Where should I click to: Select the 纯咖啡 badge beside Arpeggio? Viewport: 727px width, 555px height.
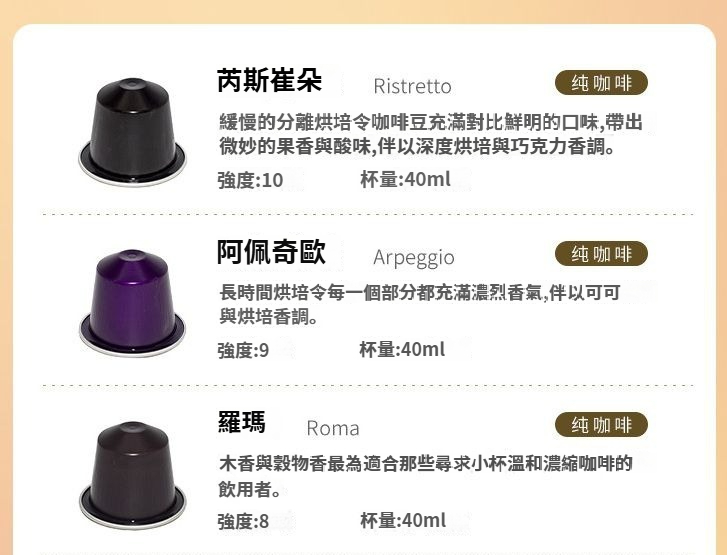(601, 254)
